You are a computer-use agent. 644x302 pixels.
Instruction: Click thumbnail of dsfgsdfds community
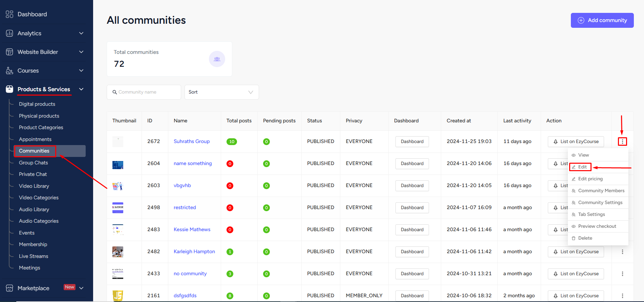click(x=118, y=296)
